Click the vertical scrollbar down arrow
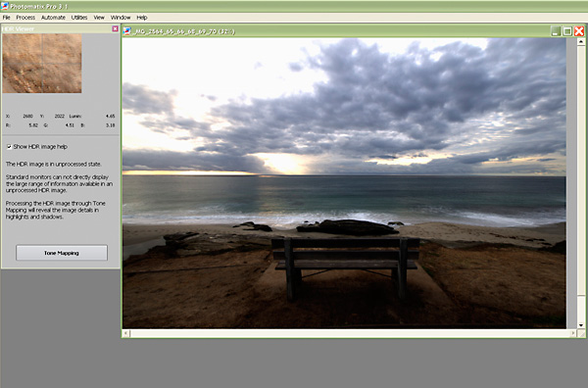 (581, 325)
